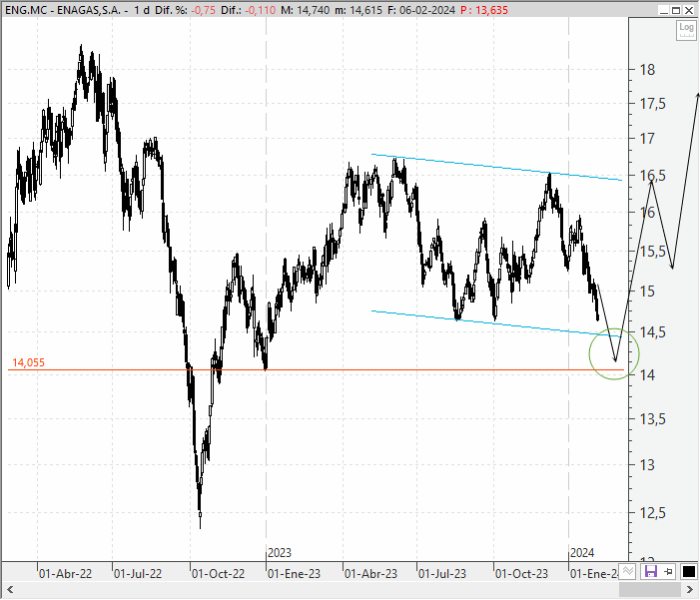Maximize the ENG.MC chart window
Screen dimensions: 700x600
coord(676,10)
